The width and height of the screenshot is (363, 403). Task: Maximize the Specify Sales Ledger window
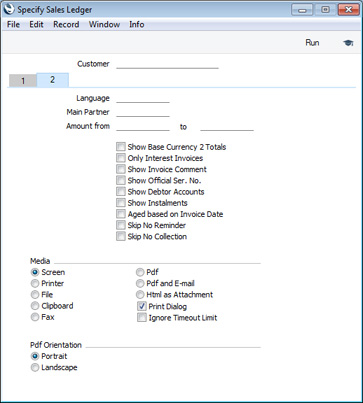click(325, 10)
